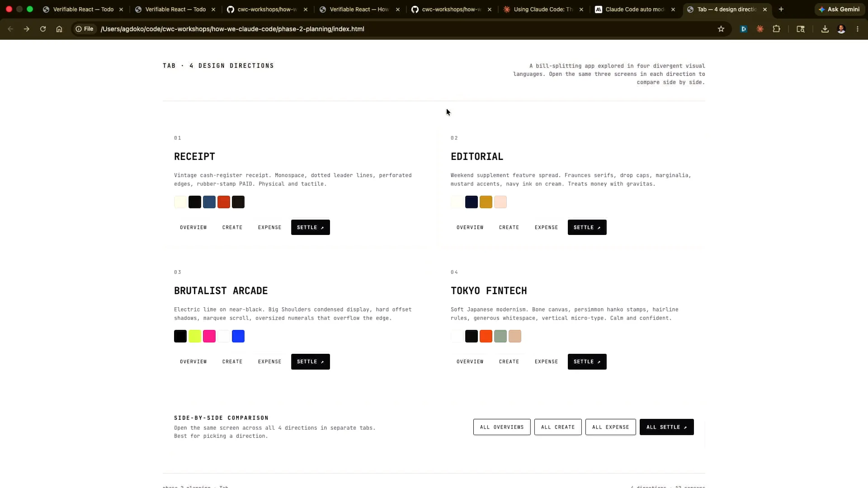Close the Using Claude Code tab
868x488 pixels.
coord(581,9)
